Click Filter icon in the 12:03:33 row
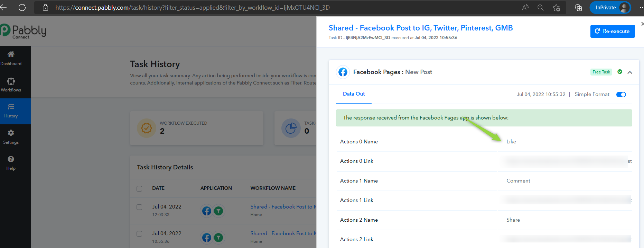The width and height of the screenshot is (644, 248). click(218, 211)
